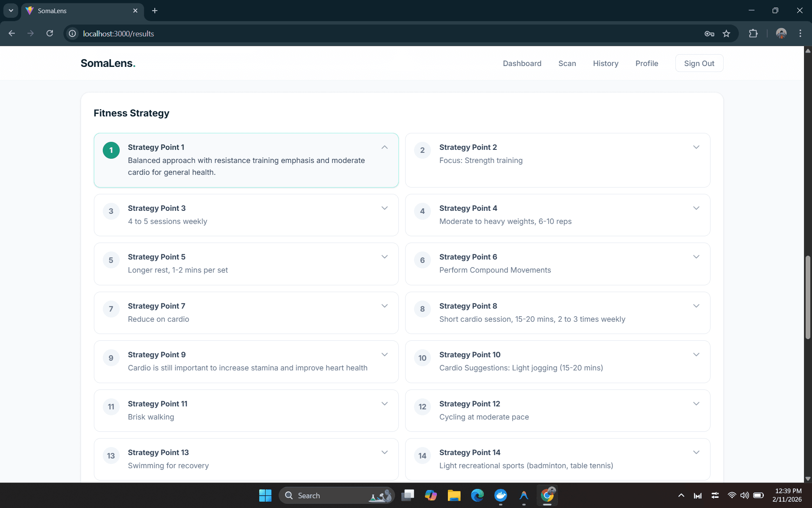Click the green number 1 badge
812x508 pixels.
coord(111,150)
